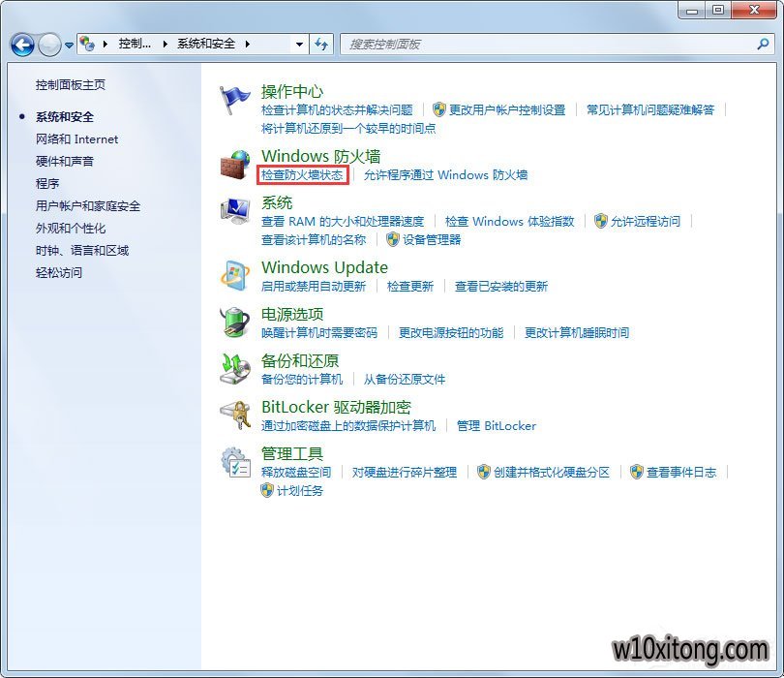The height and width of the screenshot is (678, 784).
Task: Click 检查计算机的状态并解决问题
Action: tap(337, 109)
